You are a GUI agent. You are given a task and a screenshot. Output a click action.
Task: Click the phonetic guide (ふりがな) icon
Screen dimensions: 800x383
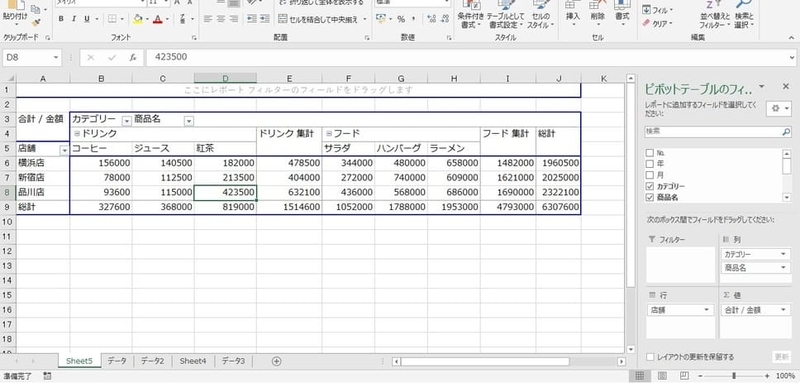[183, 19]
